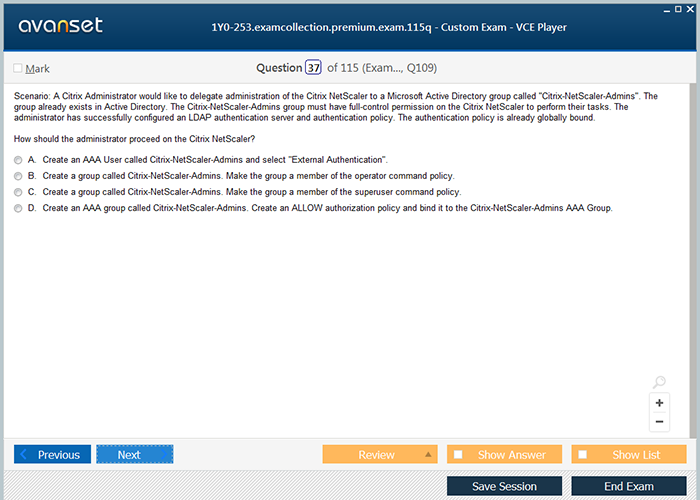Screen dimensions: 700x500
Task: Click answer text about AAA User External Authentication
Action: click(215, 160)
